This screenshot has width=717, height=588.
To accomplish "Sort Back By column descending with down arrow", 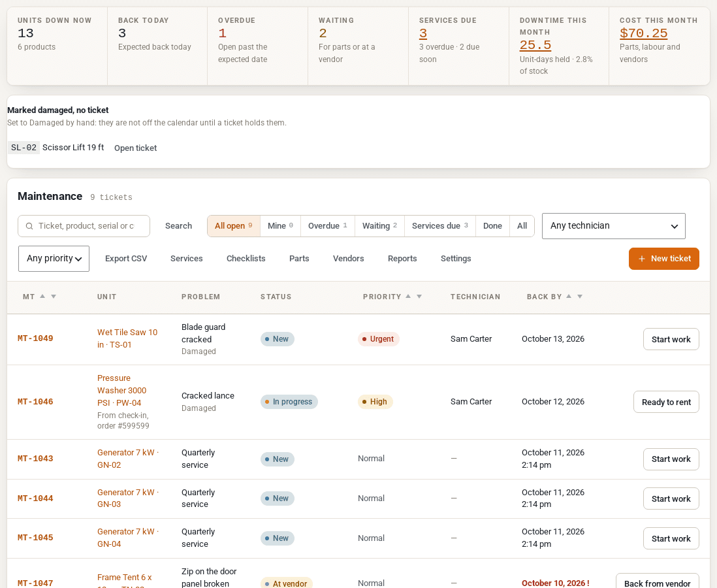I will (x=580, y=297).
